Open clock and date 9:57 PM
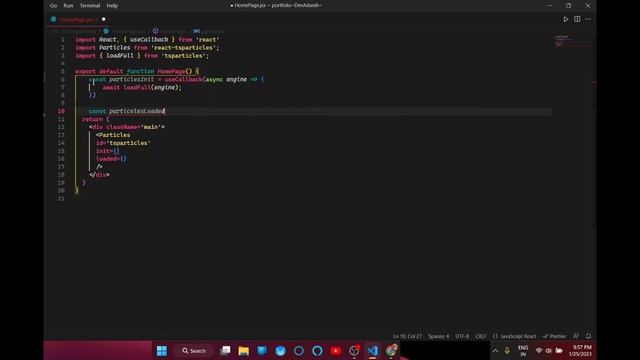The height and width of the screenshot is (360, 640). tap(580, 351)
